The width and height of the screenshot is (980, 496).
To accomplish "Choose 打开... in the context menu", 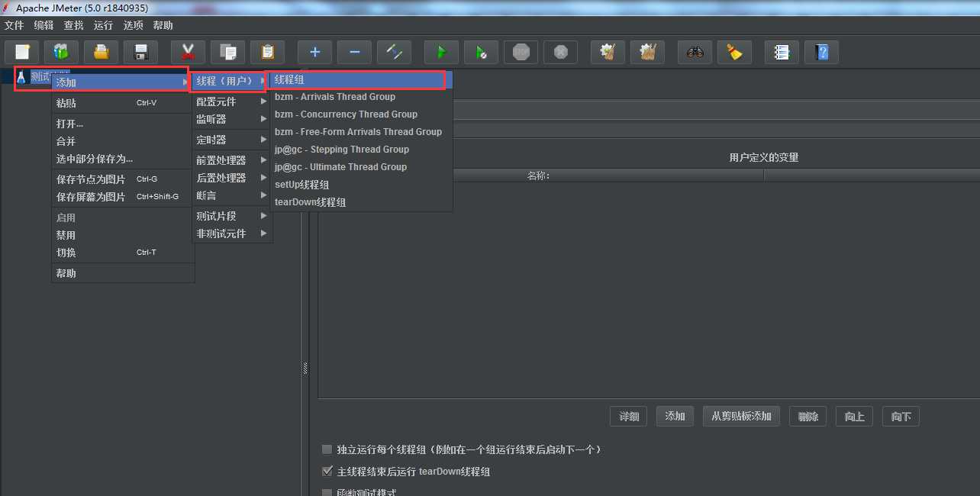I will tap(123, 124).
